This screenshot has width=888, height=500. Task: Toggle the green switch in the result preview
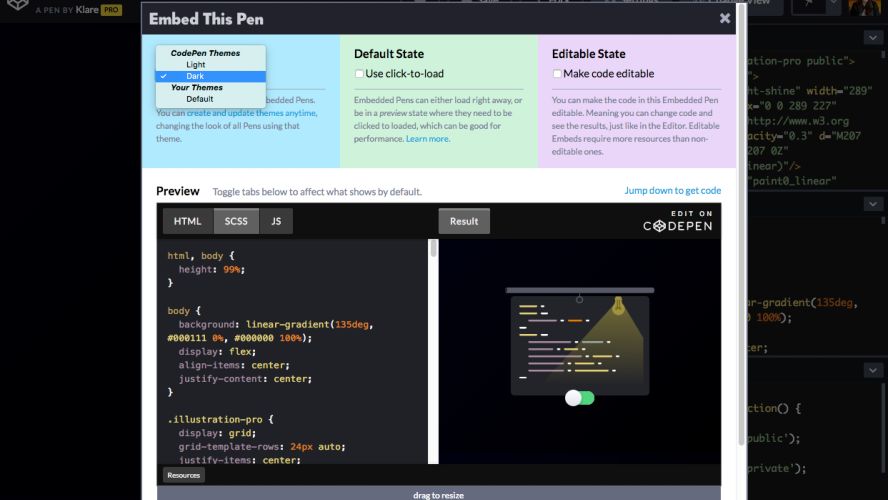[579, 398]
